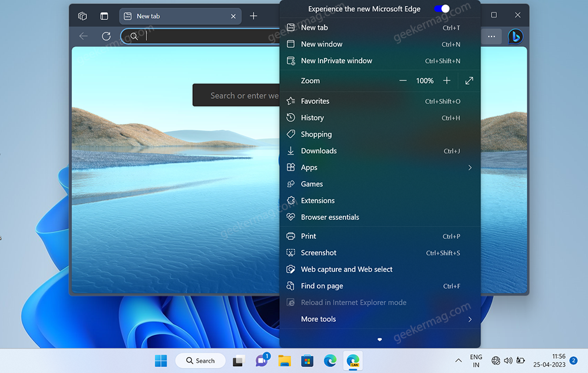Open the ENG IN language switcher
Screen dimensions: 588x373
[476, 361]
